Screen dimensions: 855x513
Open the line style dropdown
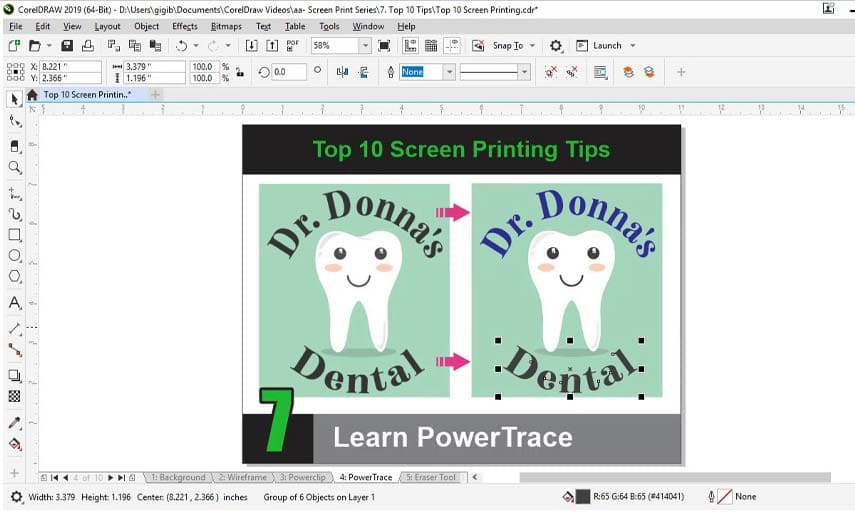point(525,72)
